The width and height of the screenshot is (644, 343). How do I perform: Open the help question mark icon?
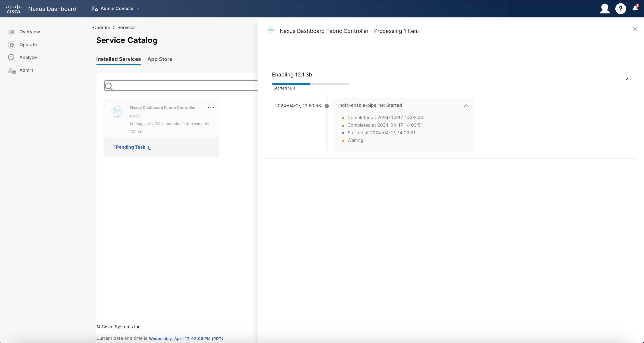click(621, 9)
